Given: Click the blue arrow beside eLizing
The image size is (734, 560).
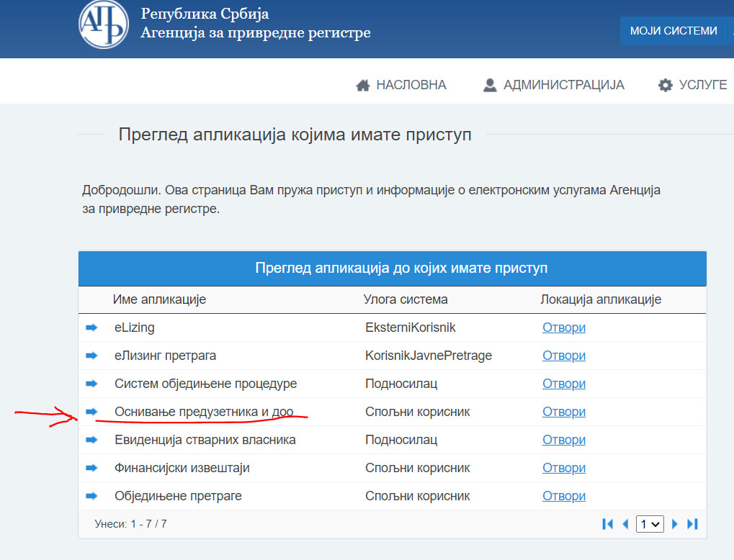Looking at the screenshot, I should [91, 328].
